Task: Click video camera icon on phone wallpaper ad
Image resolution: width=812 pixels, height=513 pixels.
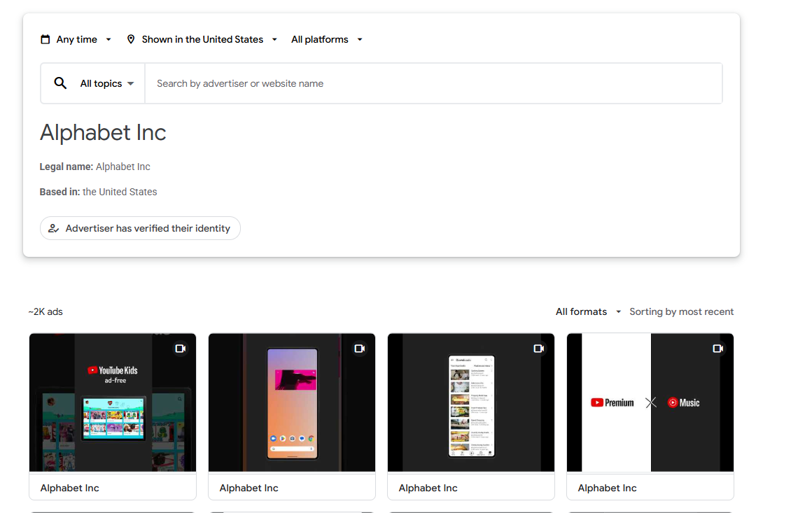Action: [359, 349]
